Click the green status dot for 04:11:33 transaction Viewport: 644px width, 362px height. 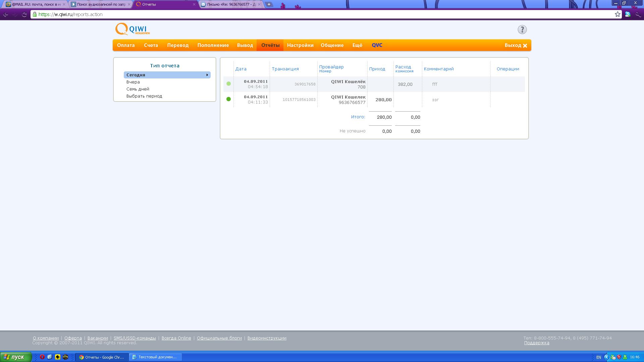(228, 99)
